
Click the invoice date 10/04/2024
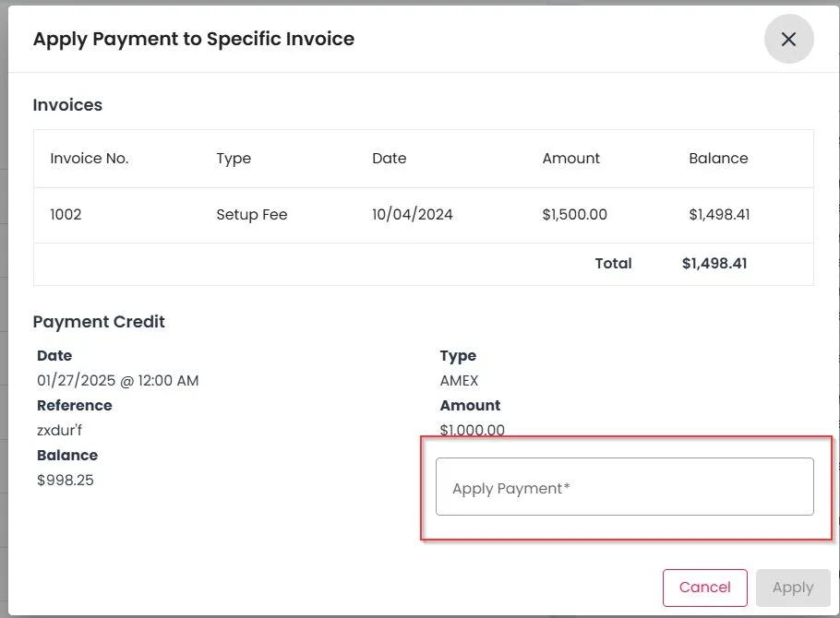(x=412, y=215)
